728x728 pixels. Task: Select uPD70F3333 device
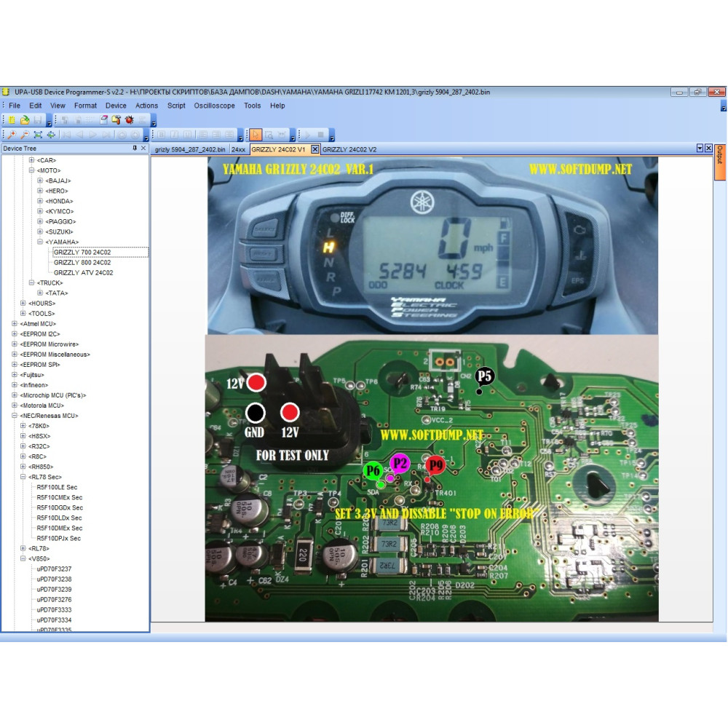tap(54, 609)
